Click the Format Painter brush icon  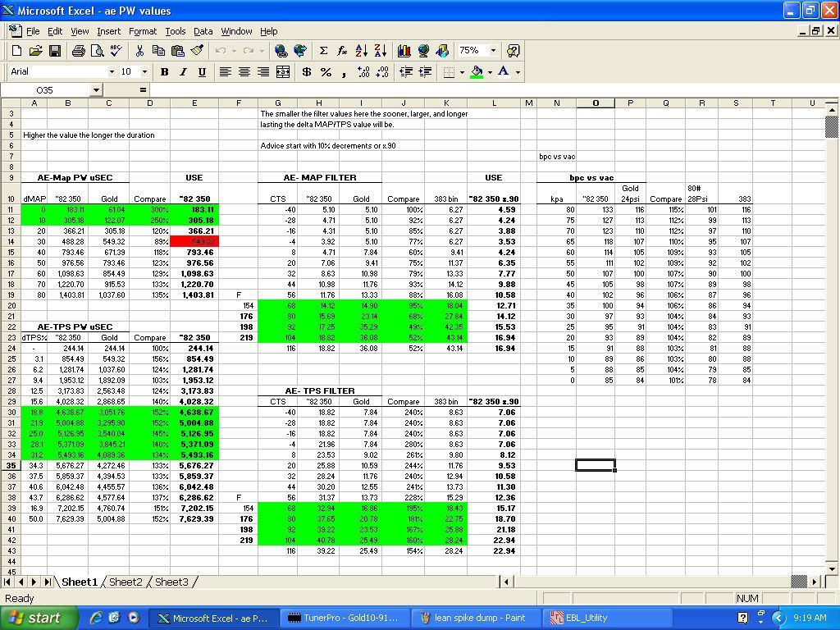197,51
